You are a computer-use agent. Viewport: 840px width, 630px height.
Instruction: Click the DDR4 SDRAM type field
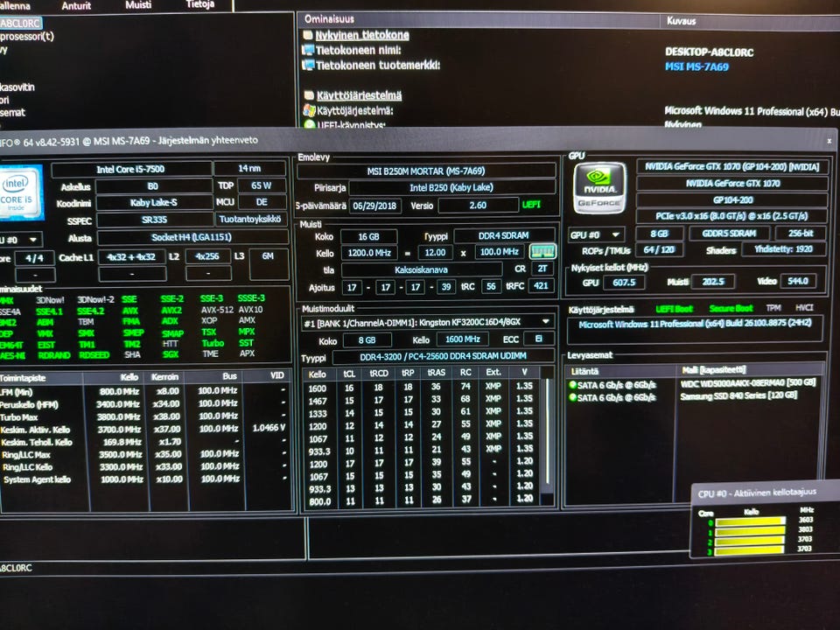point(504,235)
